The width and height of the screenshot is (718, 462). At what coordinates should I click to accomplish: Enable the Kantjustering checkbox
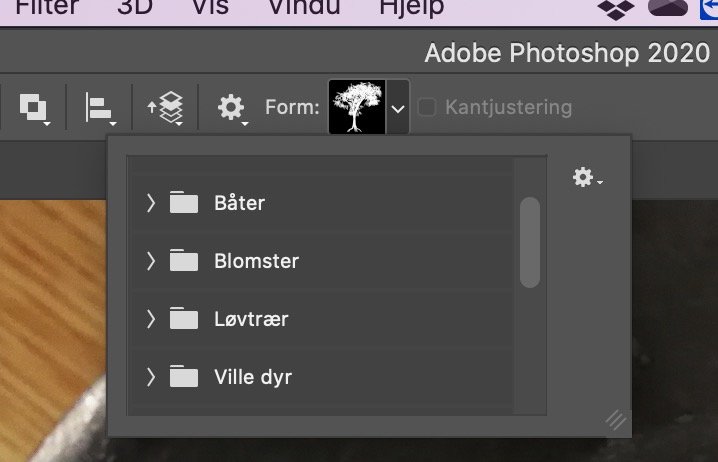pos(427,108)
